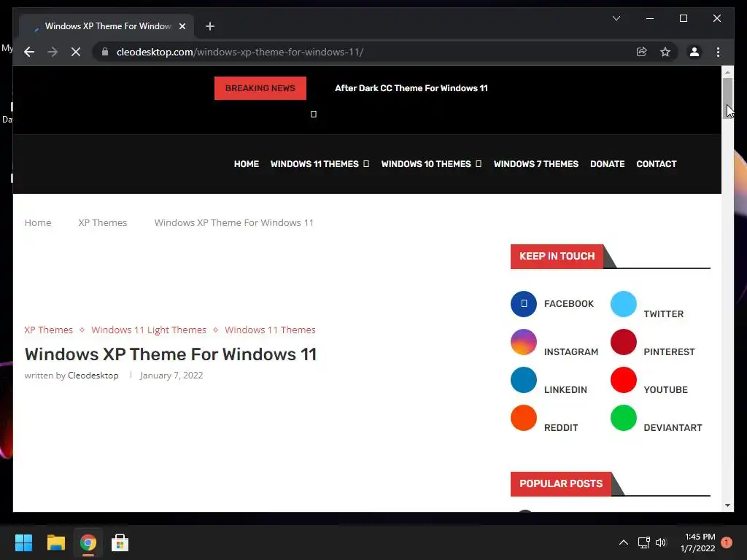747x560 pixels.
Task: Open Windows 11 Light Themes category
Action: click(x=149, y=330)
